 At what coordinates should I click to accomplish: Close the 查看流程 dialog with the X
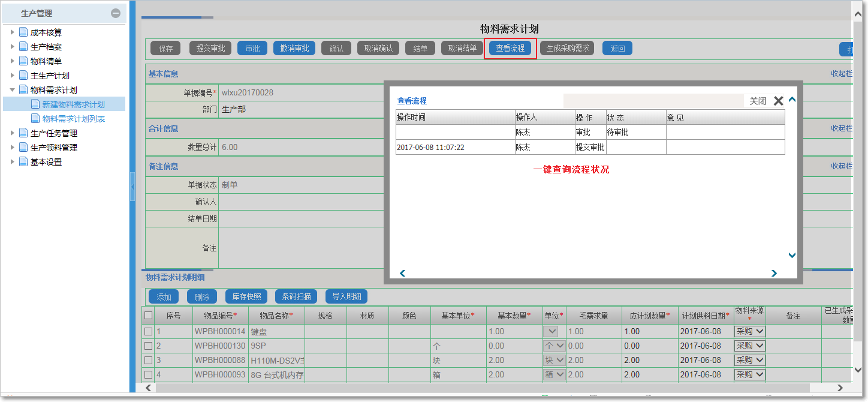tap(779, 101)
